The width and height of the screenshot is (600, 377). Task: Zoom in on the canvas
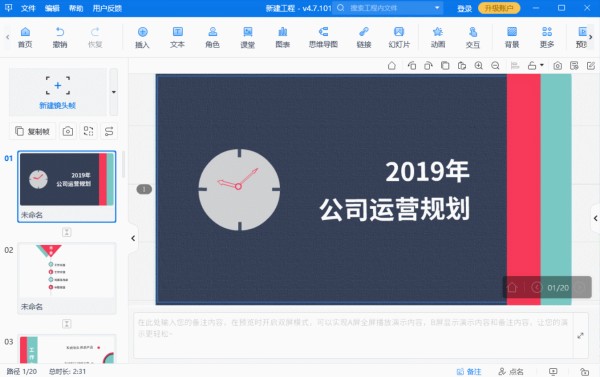coord(479,66)
